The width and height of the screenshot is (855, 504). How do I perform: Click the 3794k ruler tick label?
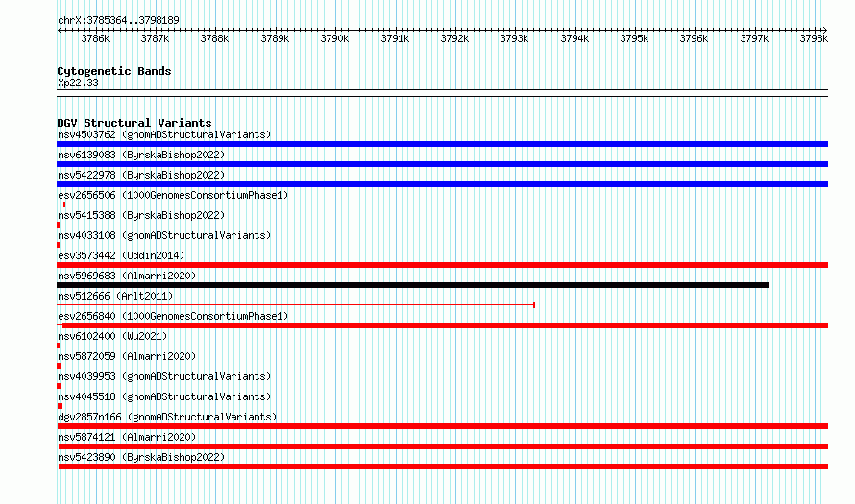[x=574, y=38]
